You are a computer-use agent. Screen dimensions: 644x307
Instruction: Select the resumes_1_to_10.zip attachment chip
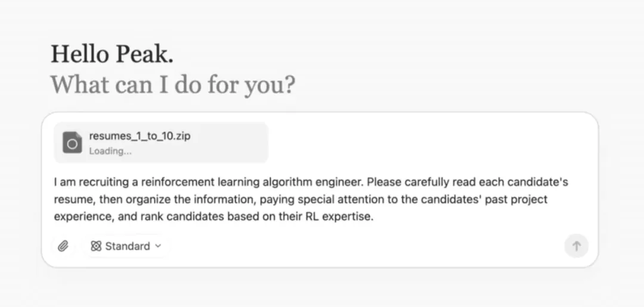point(161,142)
